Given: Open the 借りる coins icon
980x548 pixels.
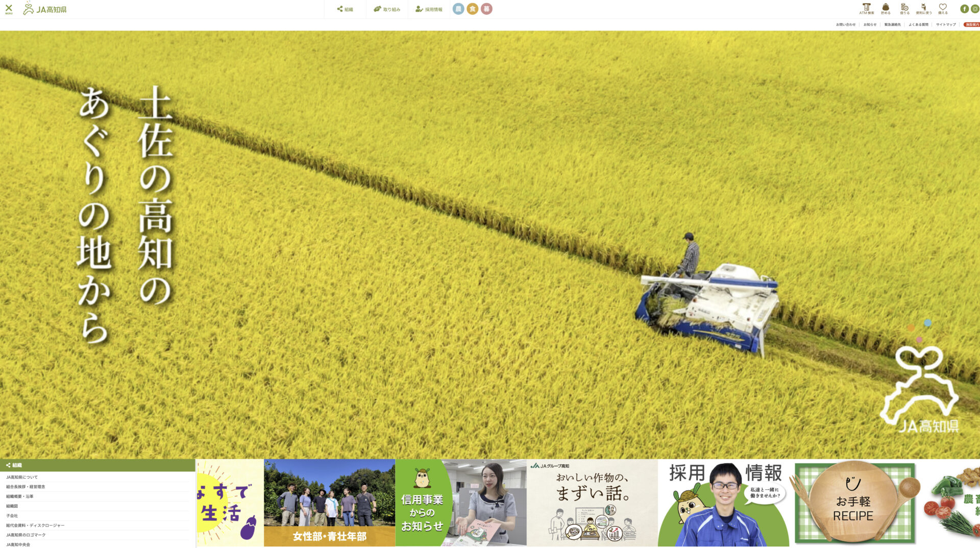Looking at the screenshot, I should [904, 9].
